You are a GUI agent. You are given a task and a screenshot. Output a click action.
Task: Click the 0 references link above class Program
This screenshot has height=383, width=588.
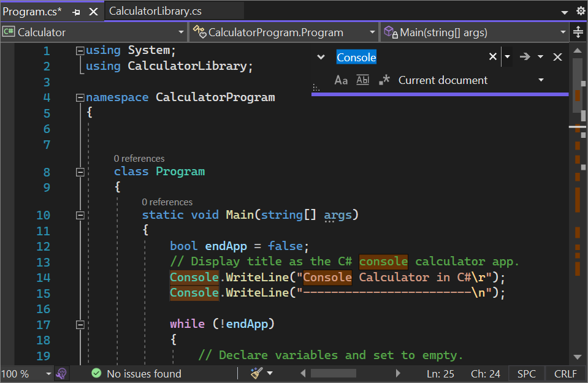pos(139,158)
